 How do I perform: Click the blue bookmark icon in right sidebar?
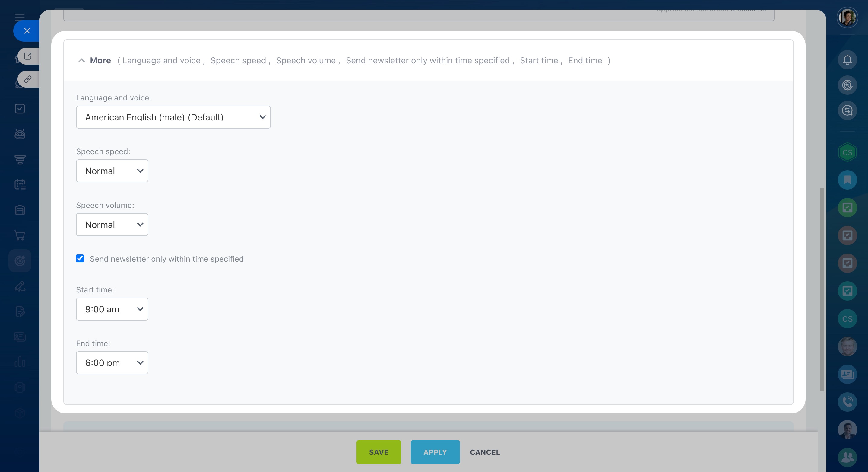click(x=847, y=180)
